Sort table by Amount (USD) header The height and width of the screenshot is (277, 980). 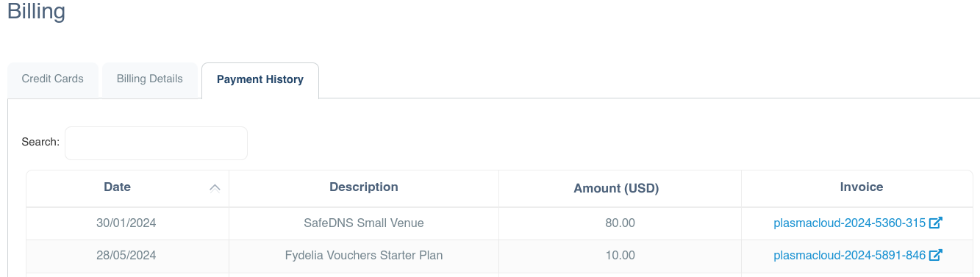coord(616,188)
